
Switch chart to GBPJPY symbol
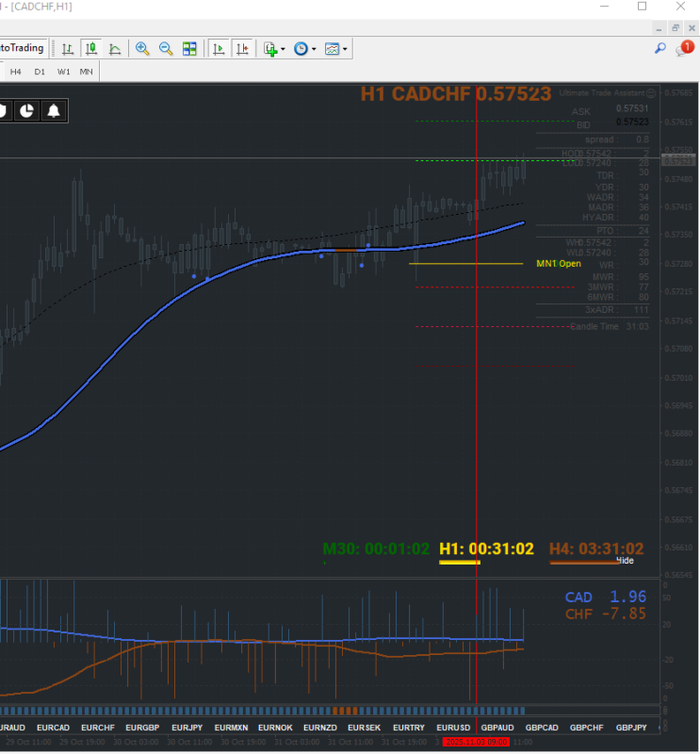click(631, 728)
